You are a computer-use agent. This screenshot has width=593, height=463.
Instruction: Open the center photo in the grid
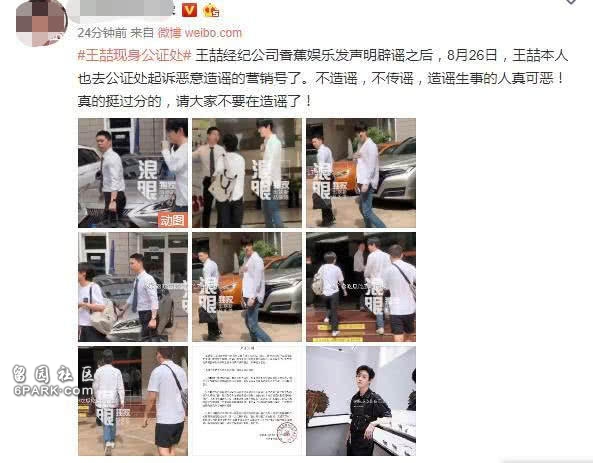(247, 287)
